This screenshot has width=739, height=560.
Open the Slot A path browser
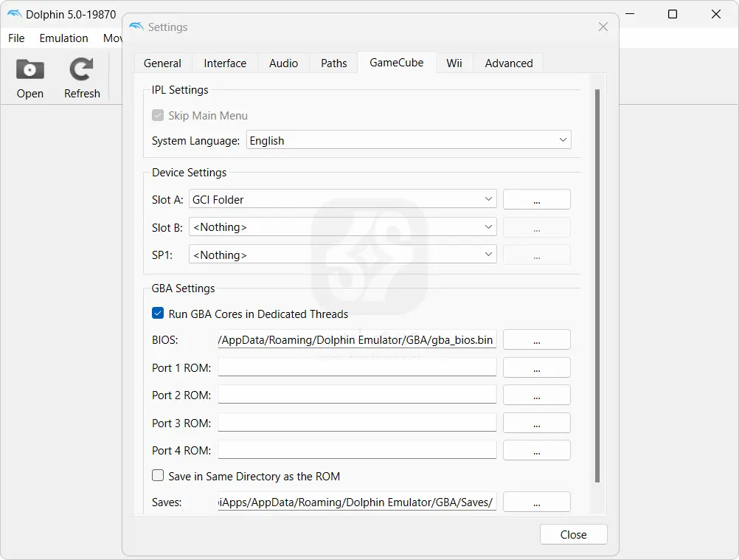[536, 199]
